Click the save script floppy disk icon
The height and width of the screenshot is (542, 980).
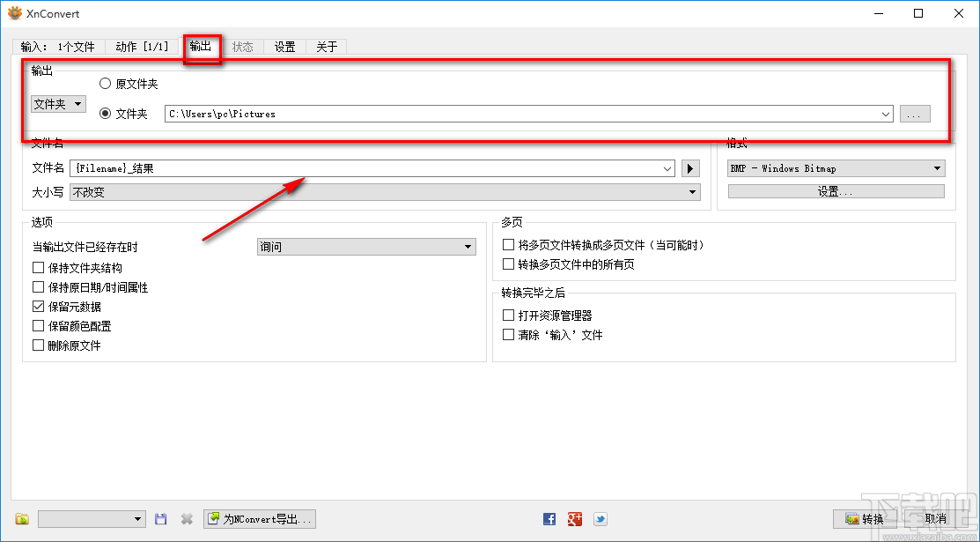(x=160, y=519)
